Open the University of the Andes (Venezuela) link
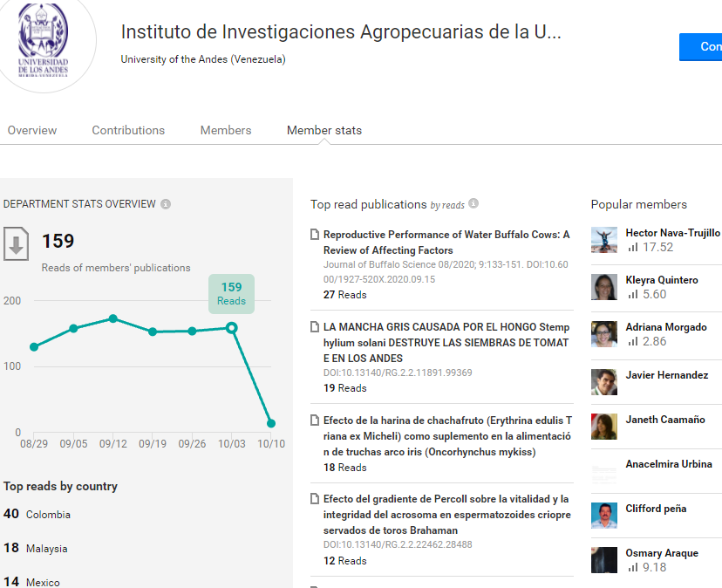The height and width of the screenshot is (588, 722). [203, 59]
